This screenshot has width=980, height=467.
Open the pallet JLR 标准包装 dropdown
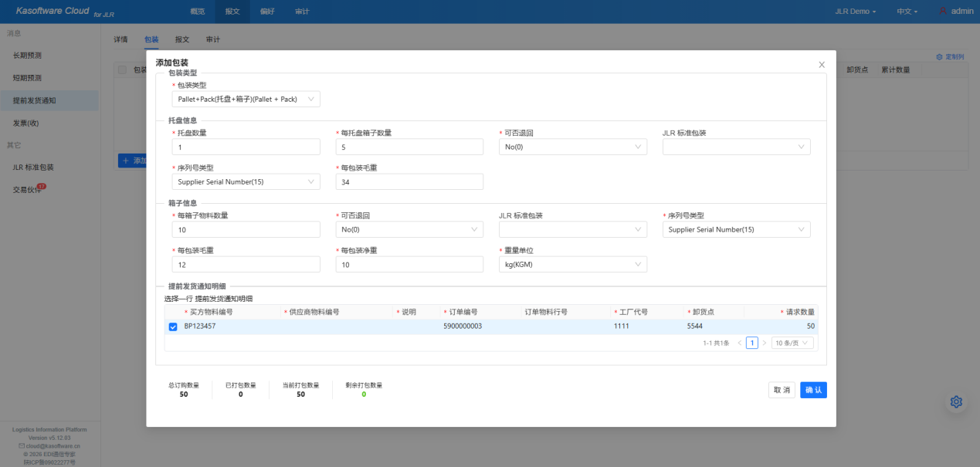coord(736,147)
